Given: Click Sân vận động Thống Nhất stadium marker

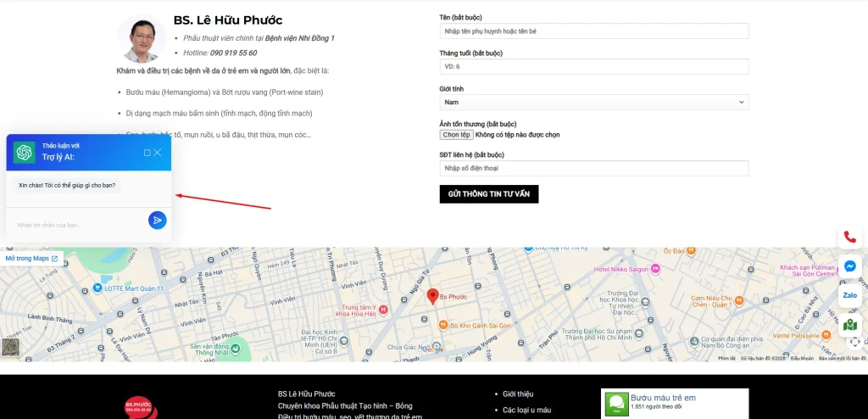Looking at the screenshot, I should tap(236, 349).
